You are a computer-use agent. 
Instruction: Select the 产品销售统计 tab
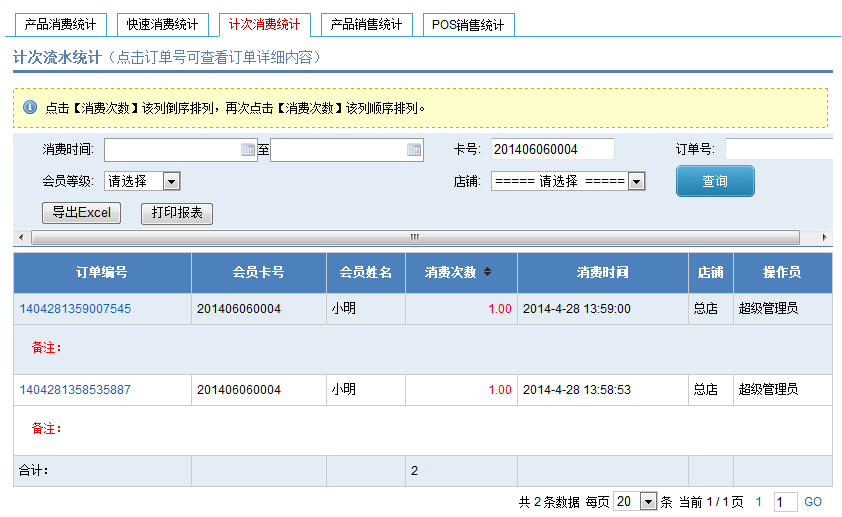pyautogui.click(x=366, y=24)
